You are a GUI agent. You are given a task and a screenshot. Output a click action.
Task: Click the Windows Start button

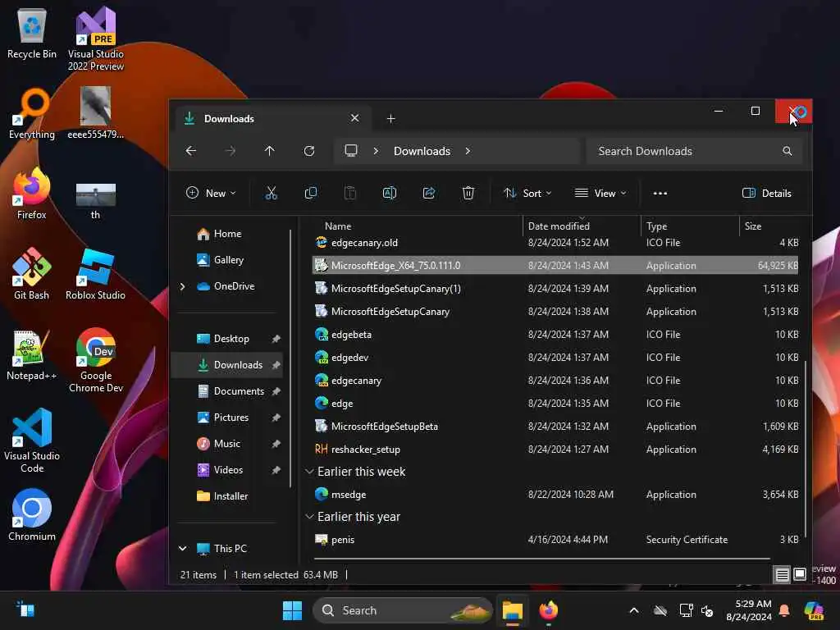pyautogui.click(x=292, y=610)
